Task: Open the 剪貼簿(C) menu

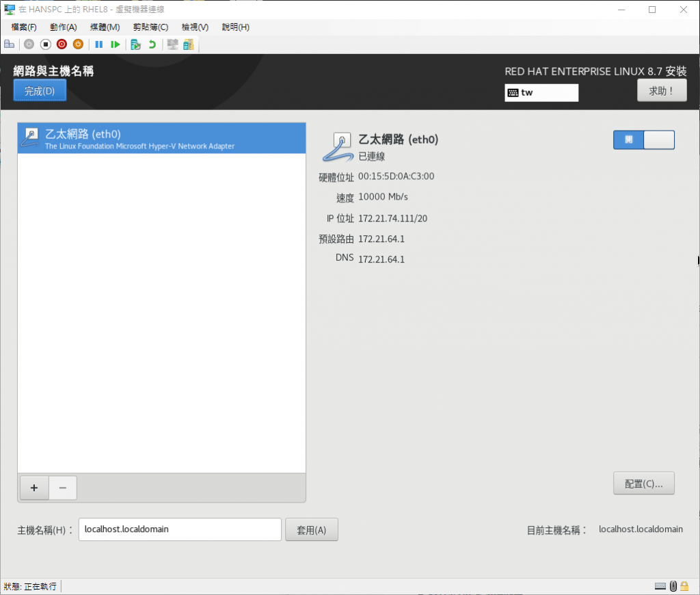Action: (150, 27)
